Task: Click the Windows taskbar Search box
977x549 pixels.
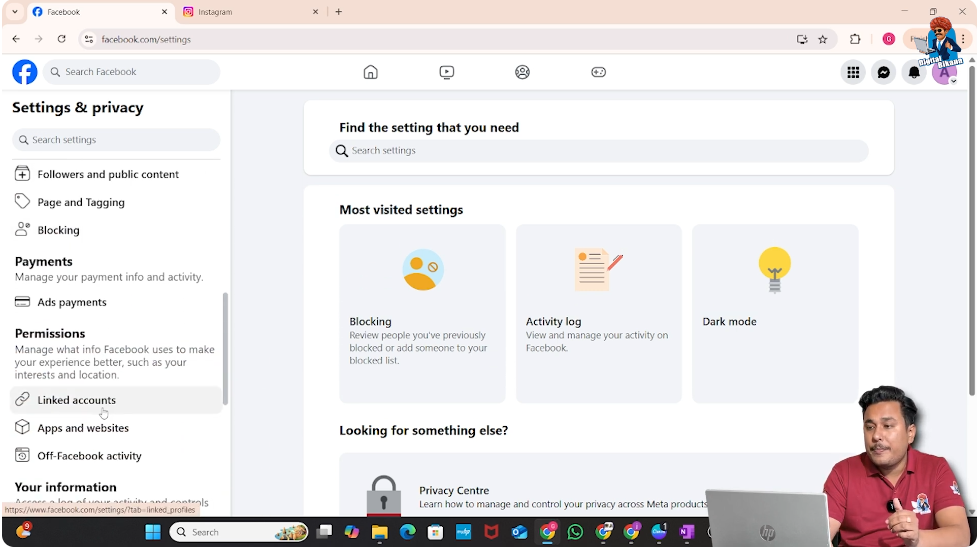Action: [x=239, y=532]
